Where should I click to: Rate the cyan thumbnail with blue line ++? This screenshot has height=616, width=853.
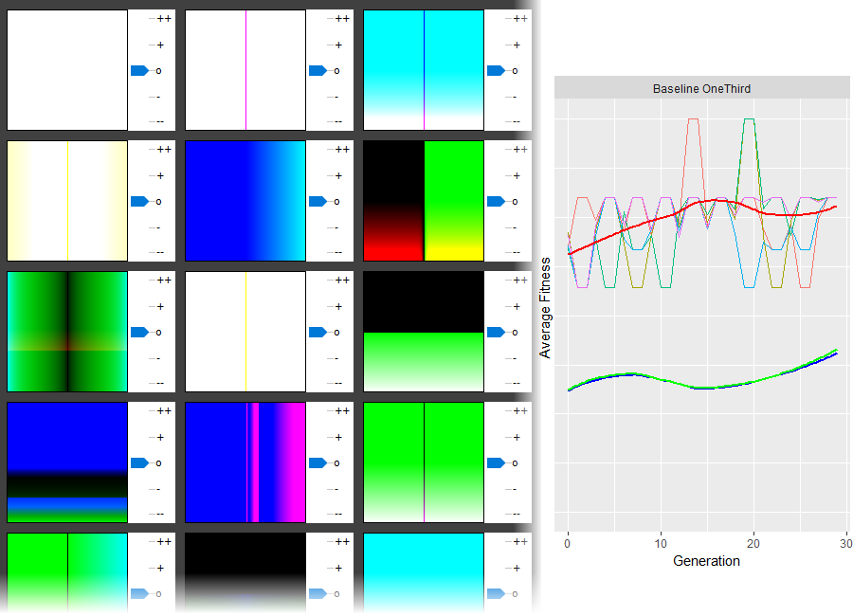coord(520,19)
